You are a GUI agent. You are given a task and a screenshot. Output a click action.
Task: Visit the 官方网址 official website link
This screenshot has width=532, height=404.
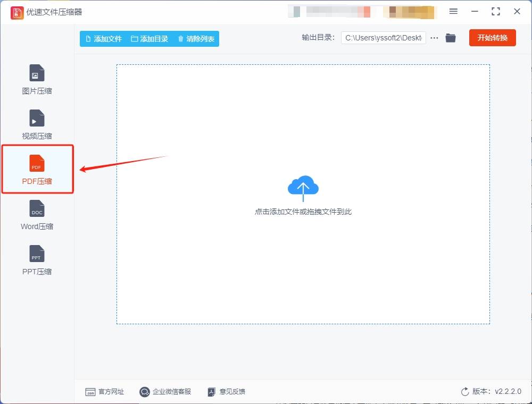click(104, 392)
